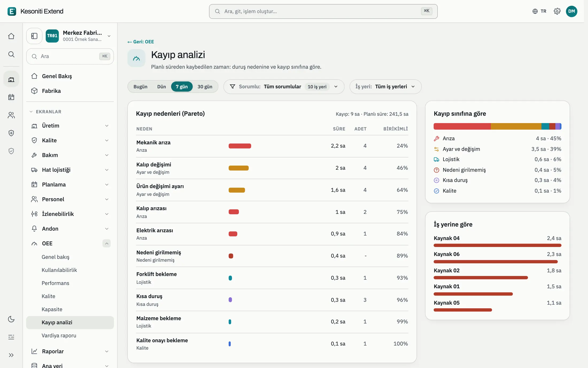Select the 30 gün time range

click(x=205, y=87)
